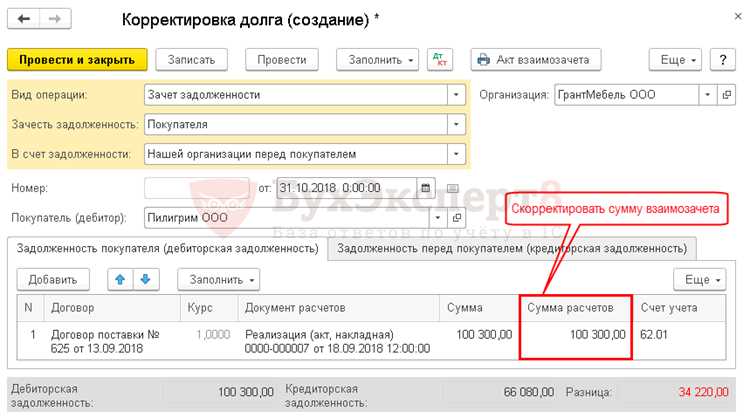The width and height of the screenshot is (750, 418).
Task: Click Добавить row button
Action: tap(53, 279)
